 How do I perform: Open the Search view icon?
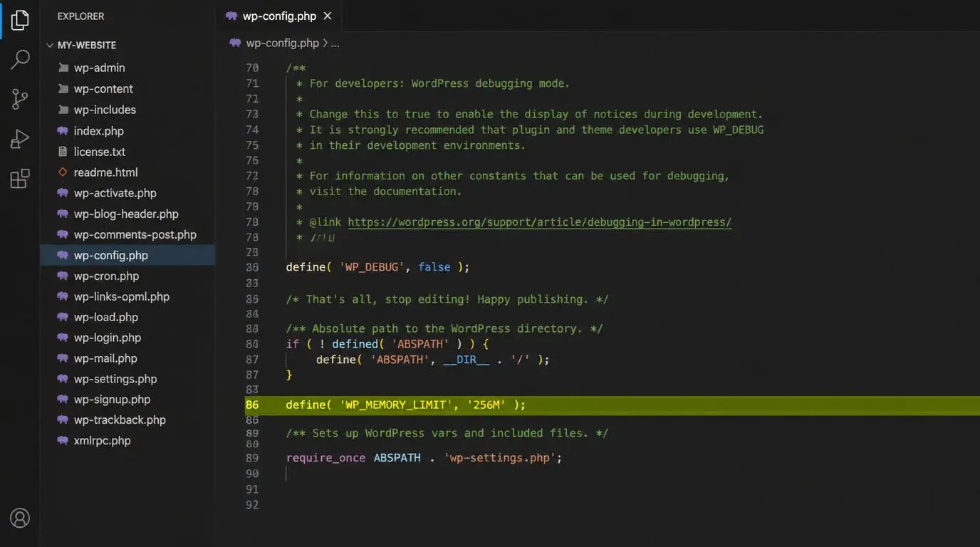20,59
